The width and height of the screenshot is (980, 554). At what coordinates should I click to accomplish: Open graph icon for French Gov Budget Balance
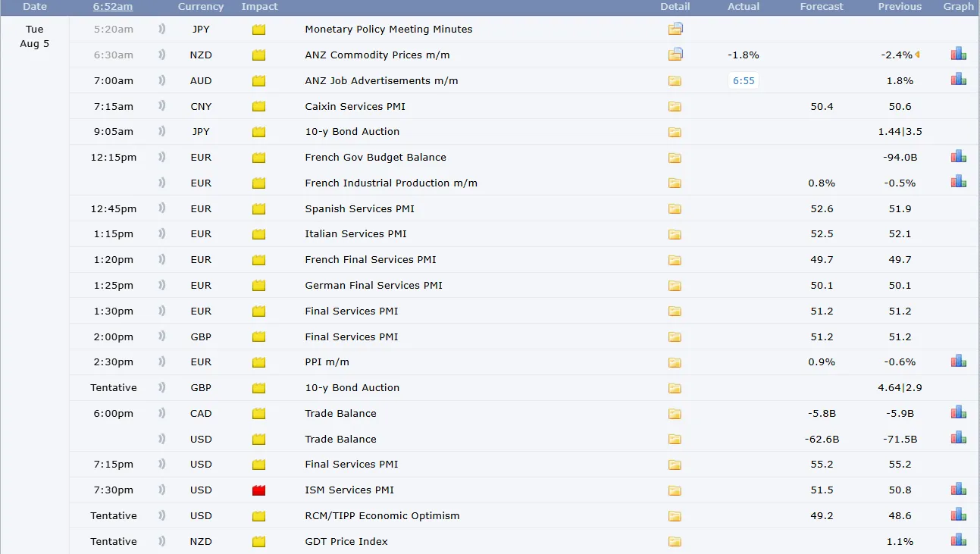tap(958, 156)
